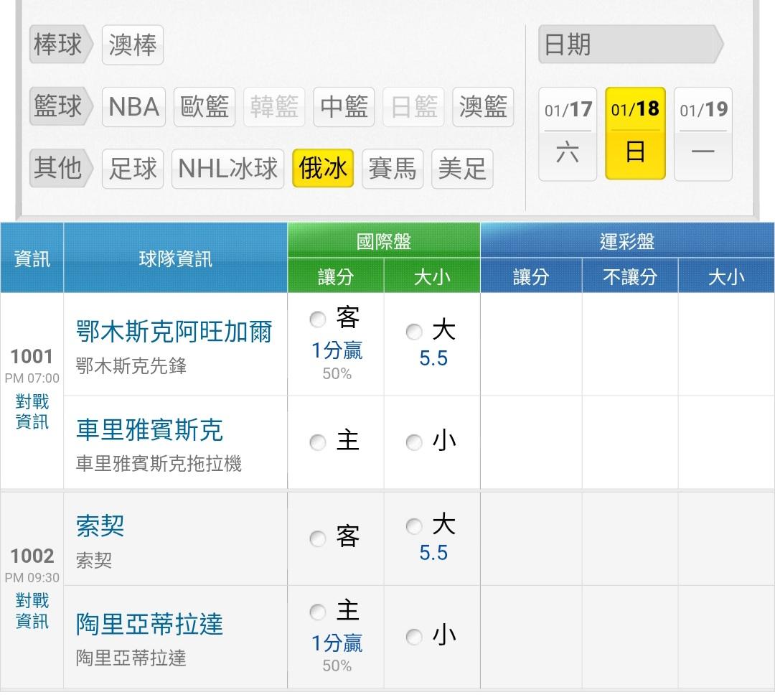Select the 澳棒 baseball league button

[133, 45]
